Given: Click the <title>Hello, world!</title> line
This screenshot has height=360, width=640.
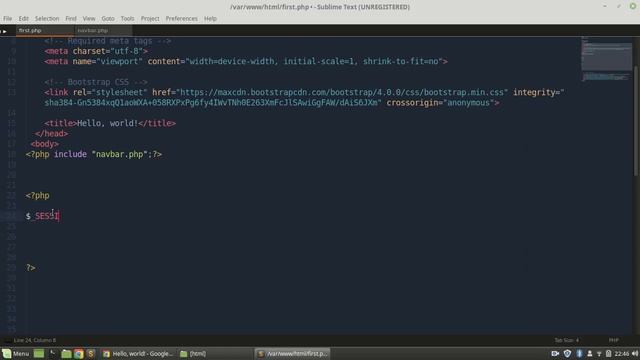Looking at the screenshot, I should click(110, 123).
